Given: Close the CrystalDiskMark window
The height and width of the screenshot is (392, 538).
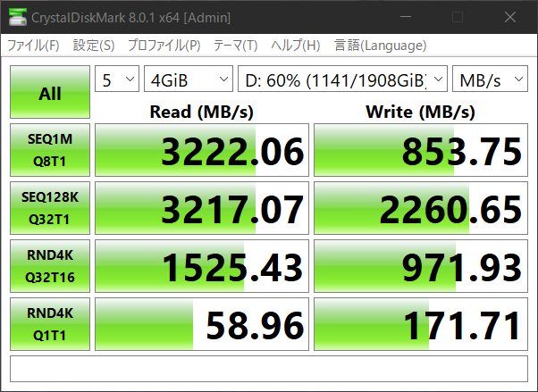Looking at the screenshot, I should pos(510,17).
